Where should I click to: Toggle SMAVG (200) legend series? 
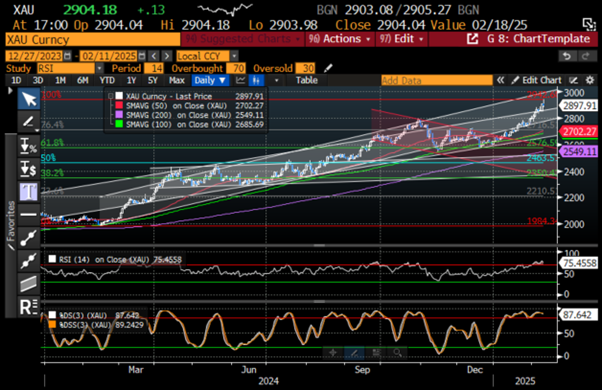119,115
